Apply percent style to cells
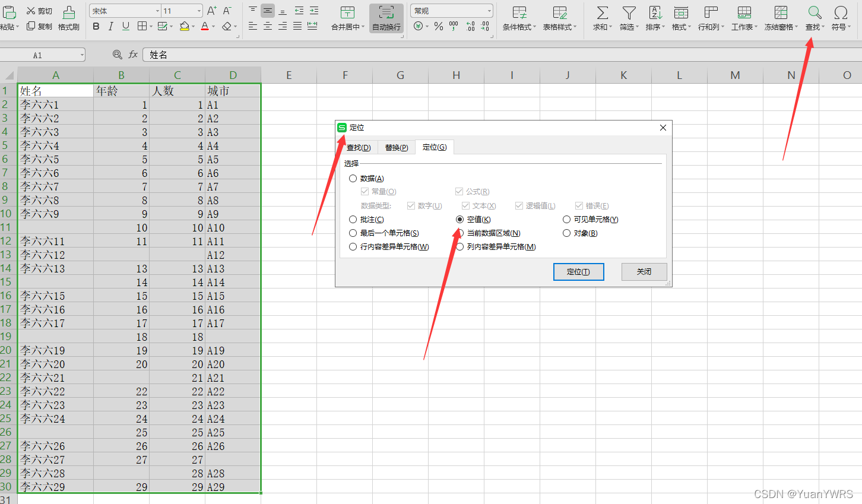This screenshot has width=862, height=504. [x=439, y=26]
